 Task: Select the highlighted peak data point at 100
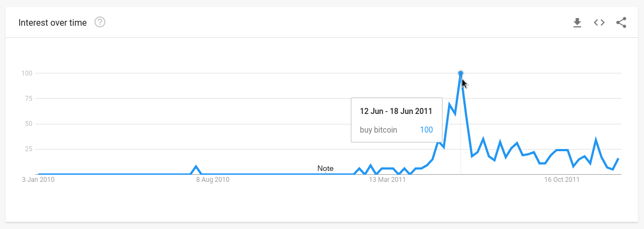[x=461, y=73]
